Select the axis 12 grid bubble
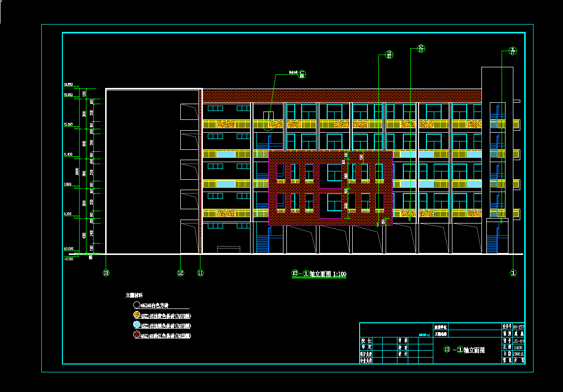The image size is (563, 392). (180, 273)
